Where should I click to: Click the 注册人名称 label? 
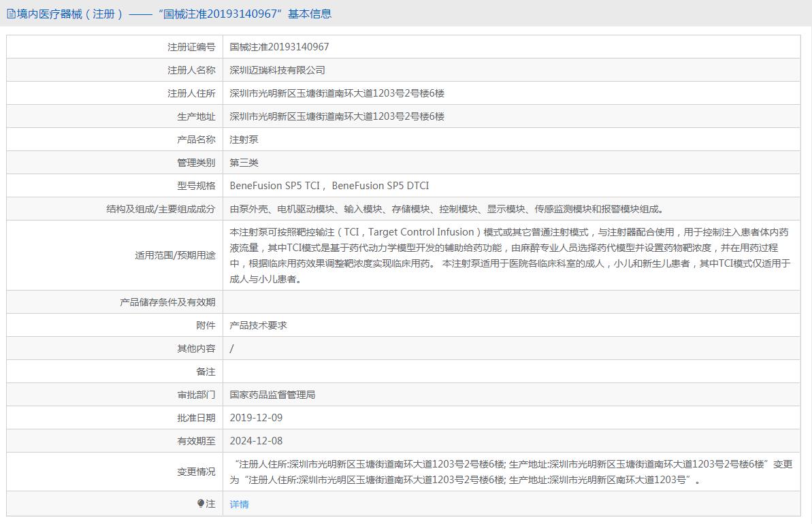tap(191, 70)
